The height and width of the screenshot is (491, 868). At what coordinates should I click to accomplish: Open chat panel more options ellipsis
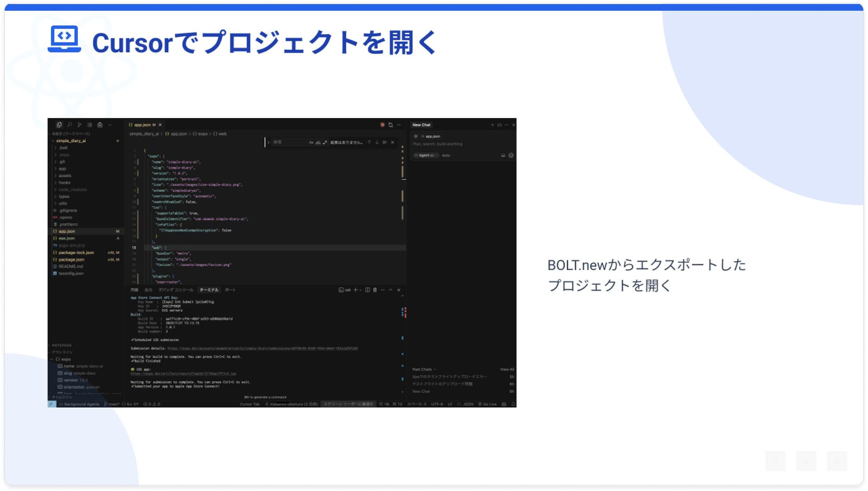click(506, 125)
